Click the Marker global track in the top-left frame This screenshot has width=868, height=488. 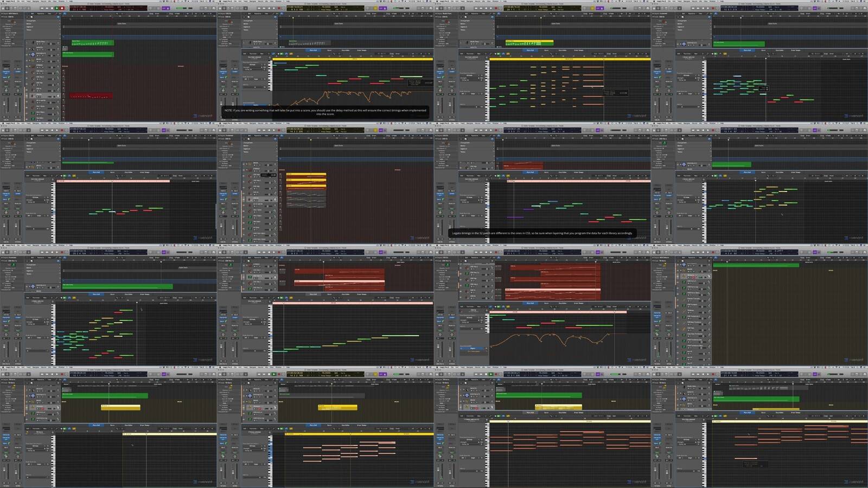[x=44, y=23]
